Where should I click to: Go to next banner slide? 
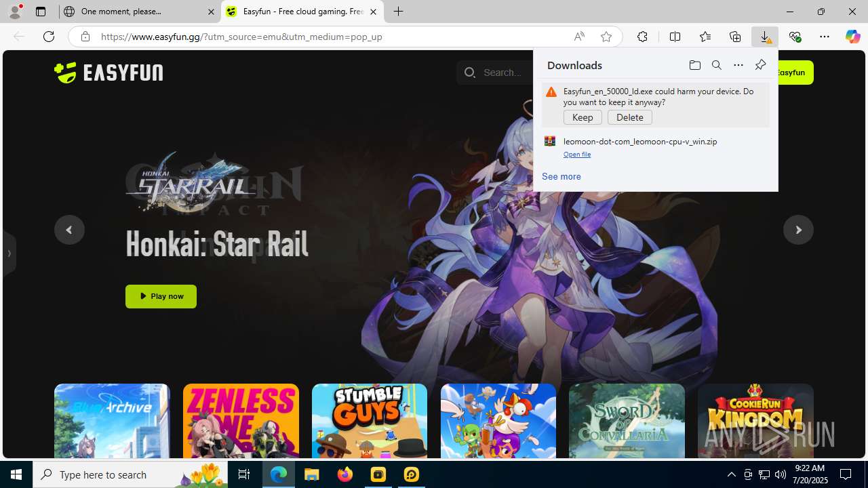(x=798, y=230)
